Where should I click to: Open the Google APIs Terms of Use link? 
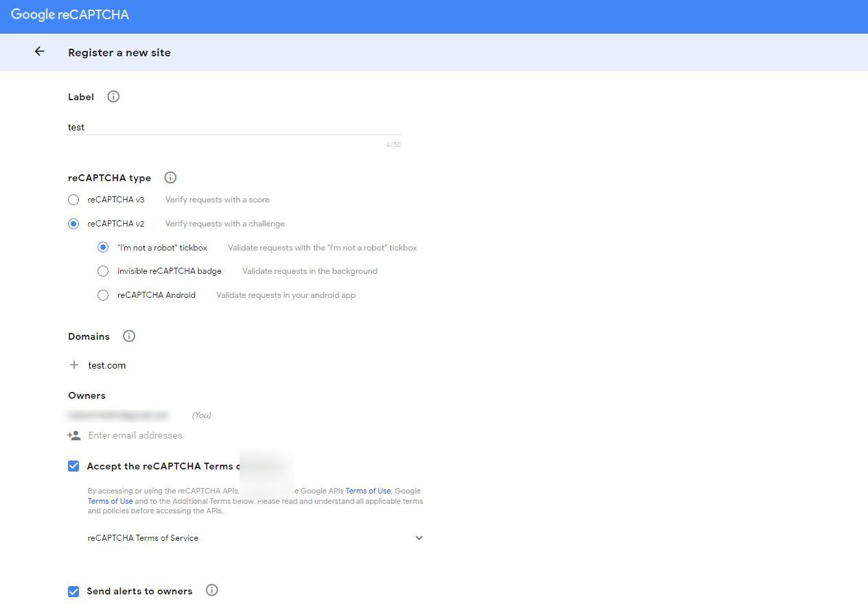click(x=368, y=491)
